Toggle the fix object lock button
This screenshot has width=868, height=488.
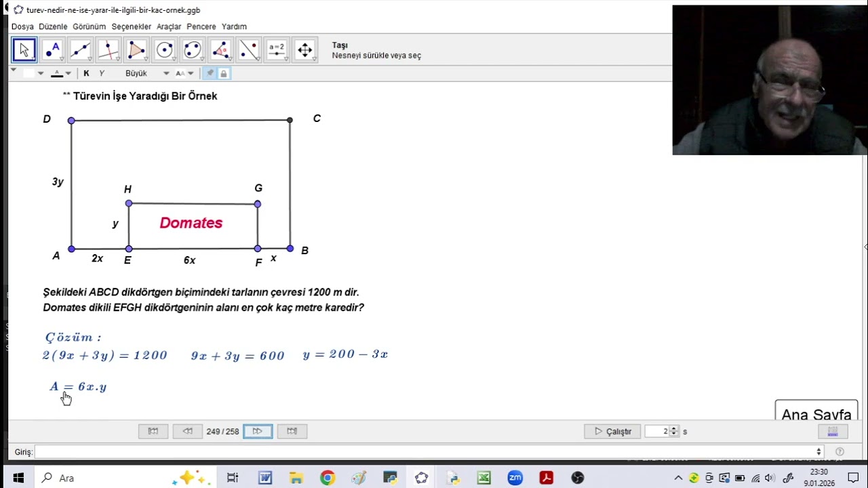[223, 73]
